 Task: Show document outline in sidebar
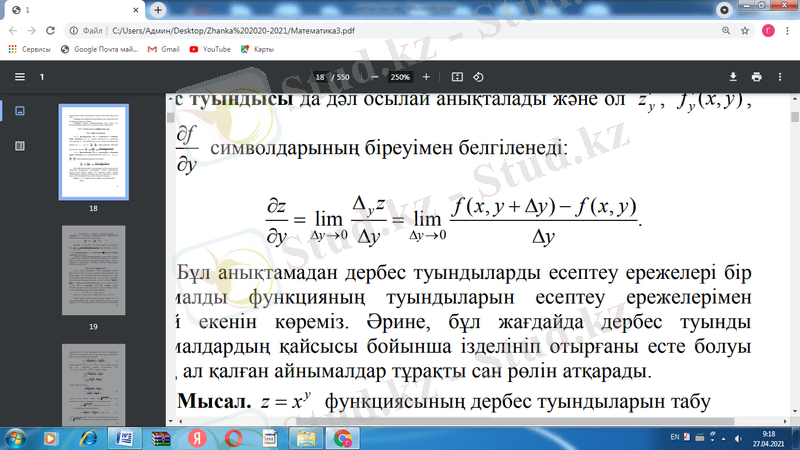click(20, 146)
